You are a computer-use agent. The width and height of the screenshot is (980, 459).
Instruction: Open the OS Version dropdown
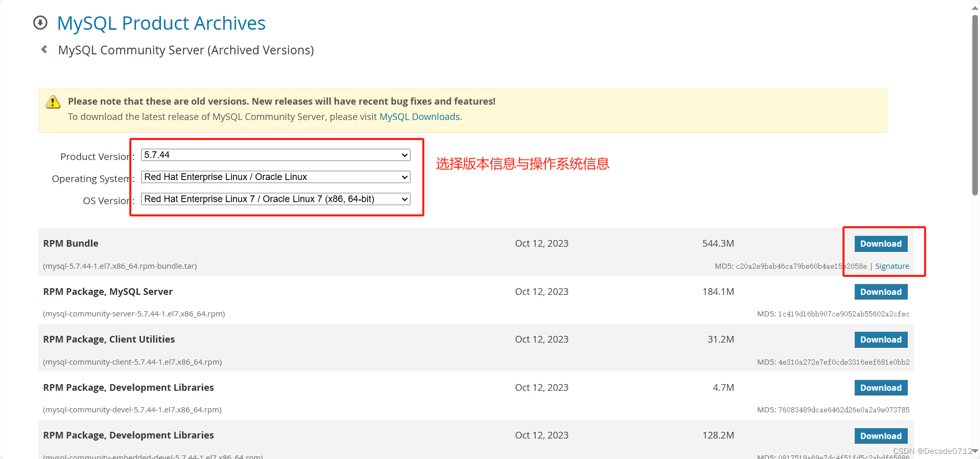(276, 199)
